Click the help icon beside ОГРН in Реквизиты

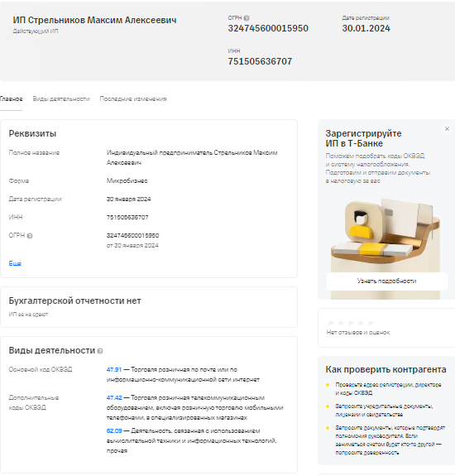30,236
